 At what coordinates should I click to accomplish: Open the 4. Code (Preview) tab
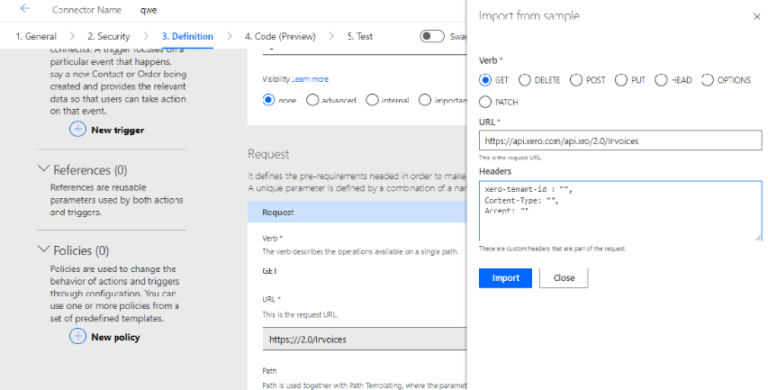click(x=280, y=36)
